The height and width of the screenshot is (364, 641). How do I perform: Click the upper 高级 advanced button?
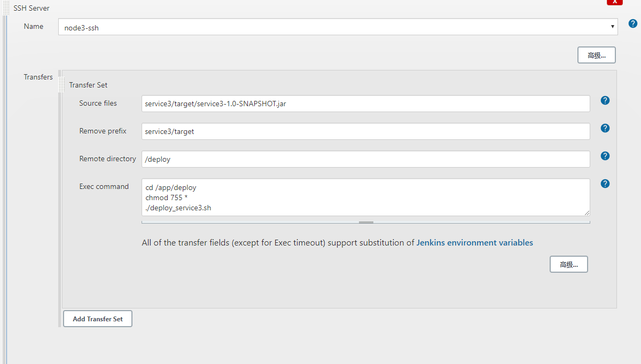coord(596,54)
